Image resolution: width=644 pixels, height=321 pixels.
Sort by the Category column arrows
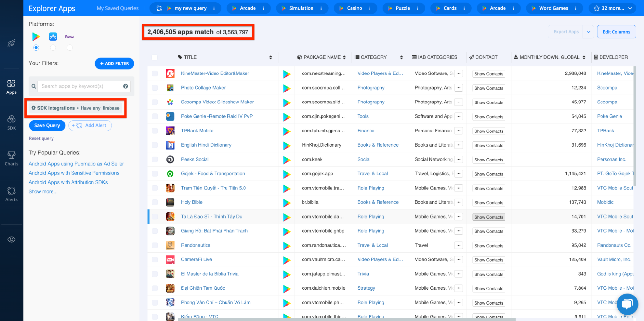(401, 57)
